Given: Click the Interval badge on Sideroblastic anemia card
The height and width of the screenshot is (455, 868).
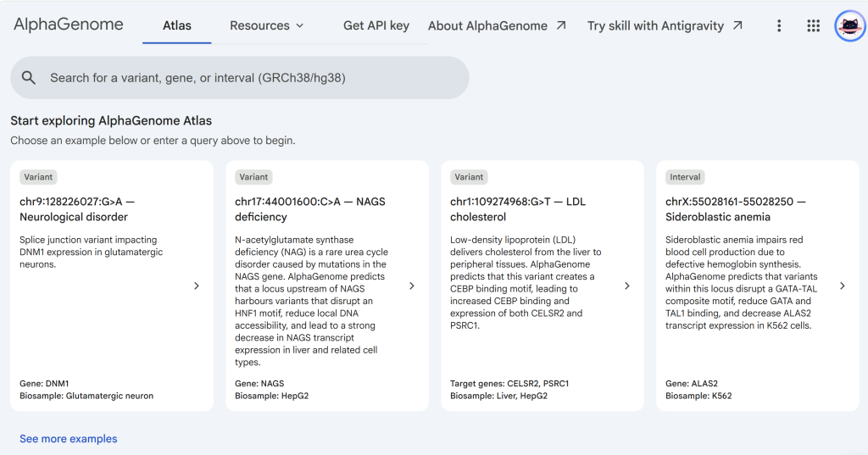Looking at the screenshot, I should pos(685,177).
